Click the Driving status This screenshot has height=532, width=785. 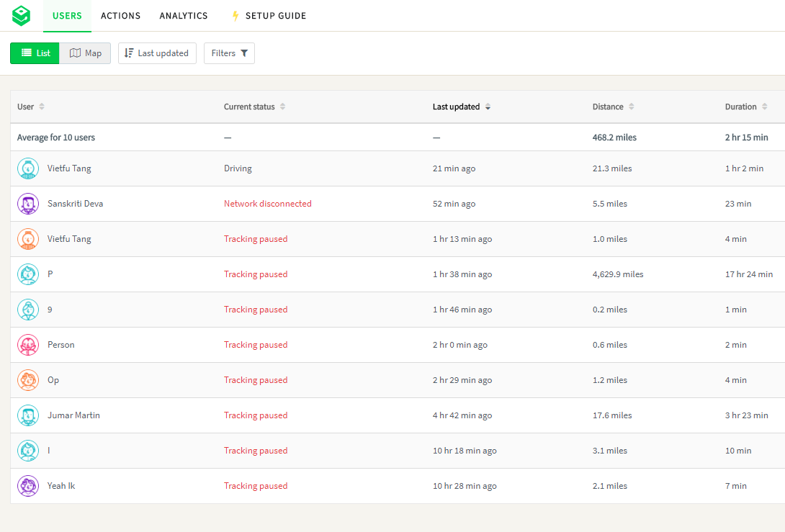pyautogui.click(x=238, y=168)
